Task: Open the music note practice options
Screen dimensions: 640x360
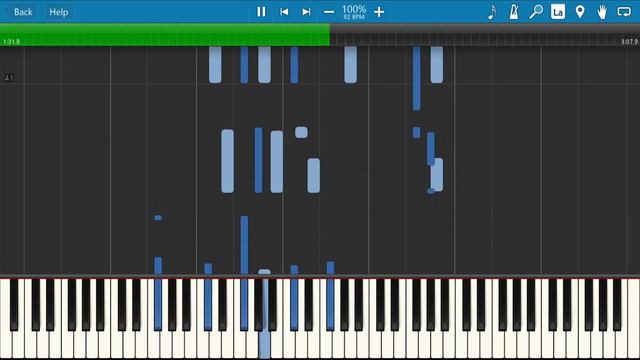Action: pos(492,12)
